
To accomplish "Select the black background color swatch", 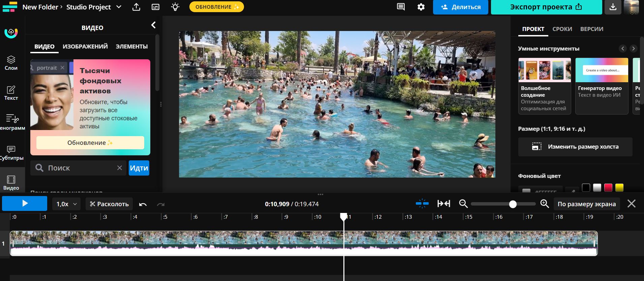I will click(x=586, y=188).
